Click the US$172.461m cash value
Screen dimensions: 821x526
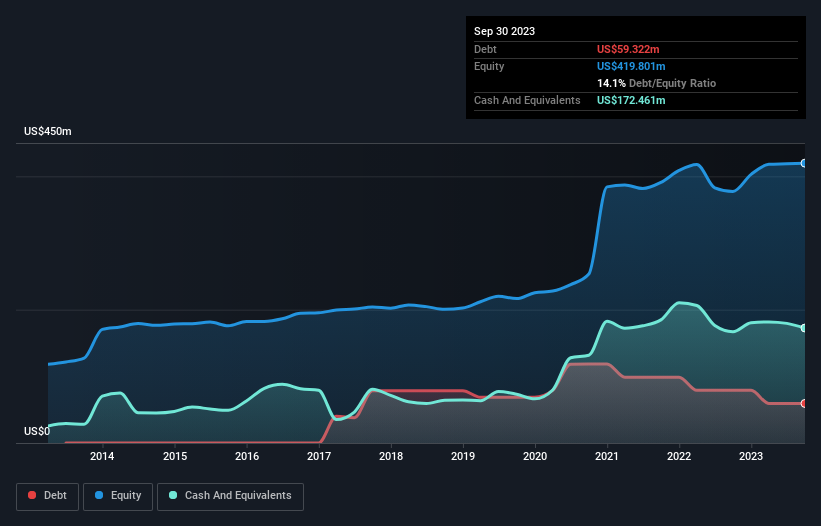[631, 100]
